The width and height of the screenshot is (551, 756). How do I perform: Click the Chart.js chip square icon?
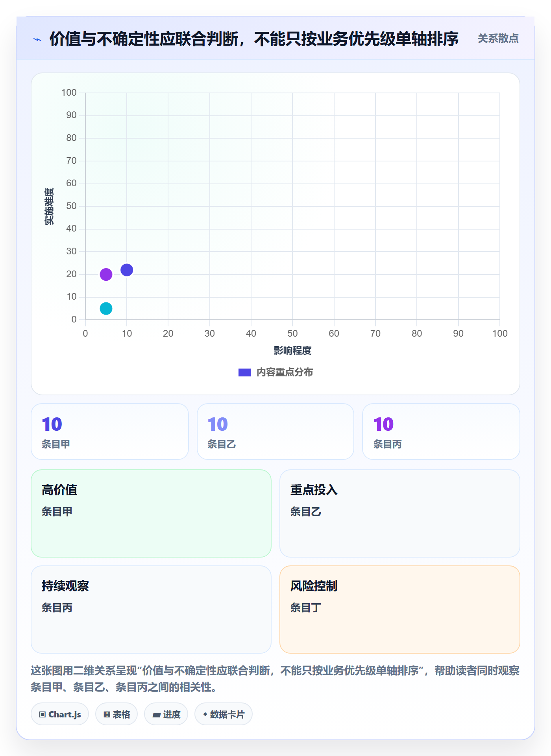pyautogui.click(x=43, y=715)
